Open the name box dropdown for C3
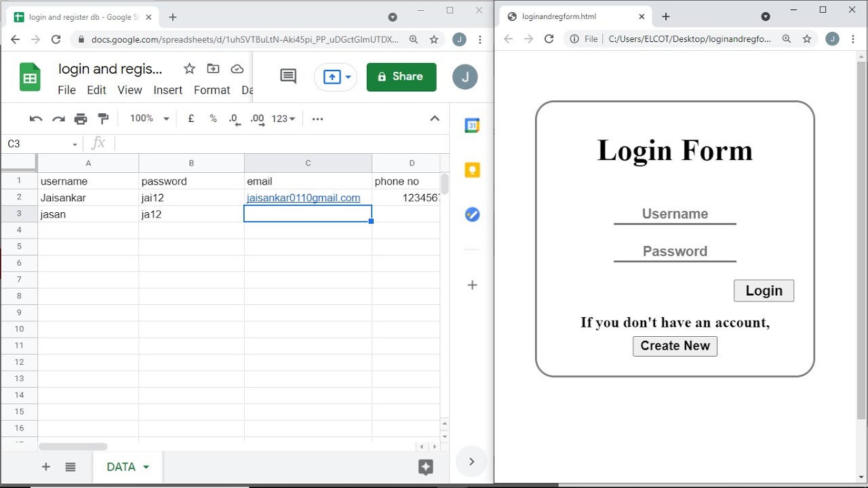Image resolution: width=868 pixels, height=488 pixels. click(75, 144)
